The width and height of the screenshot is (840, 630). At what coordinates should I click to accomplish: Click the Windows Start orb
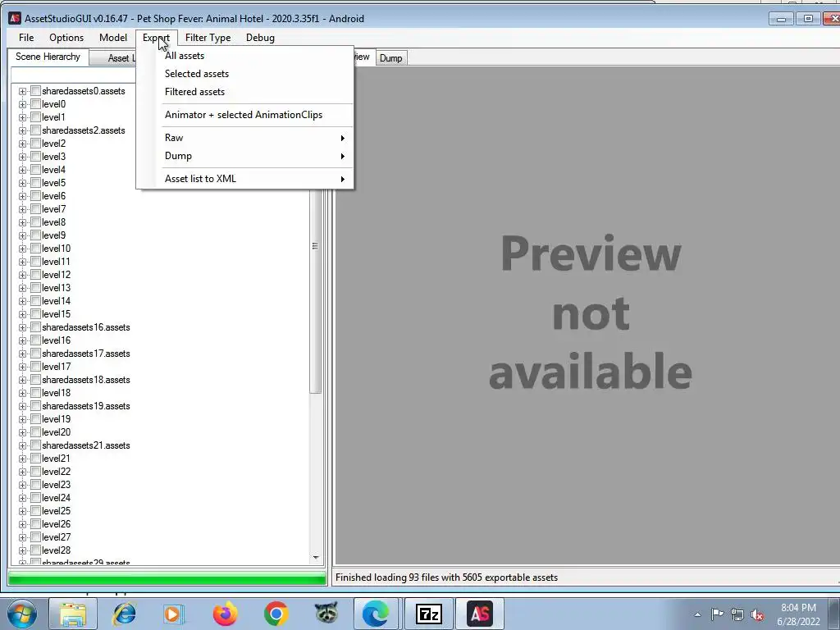22,614
